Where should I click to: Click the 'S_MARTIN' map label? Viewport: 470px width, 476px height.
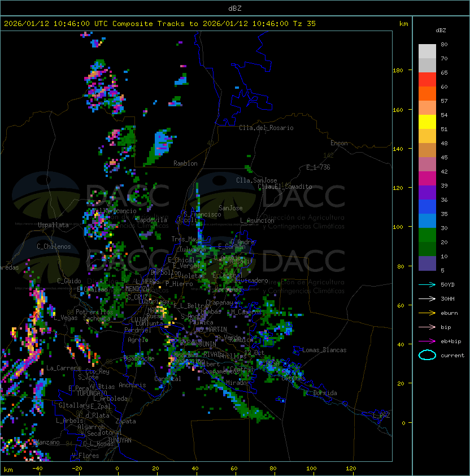pos(213,330)
